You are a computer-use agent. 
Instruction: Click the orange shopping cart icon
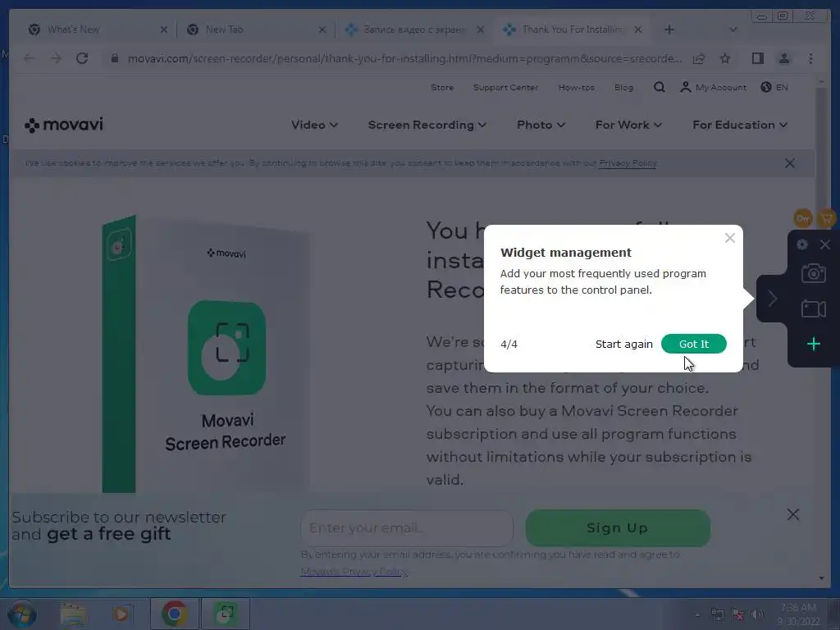(x=827, y=218)
